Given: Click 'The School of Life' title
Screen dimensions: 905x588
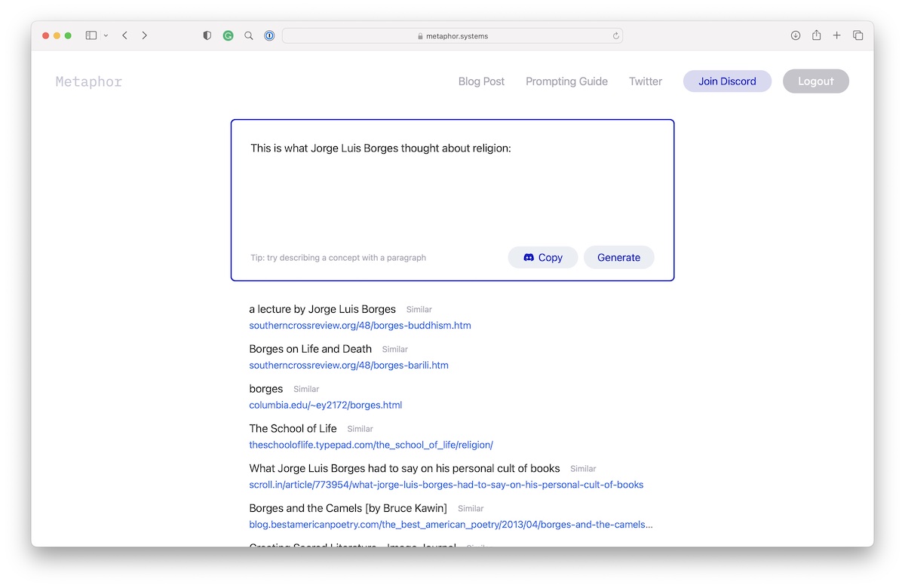Looking at the screenshot, I should click(x=293, y=428).
